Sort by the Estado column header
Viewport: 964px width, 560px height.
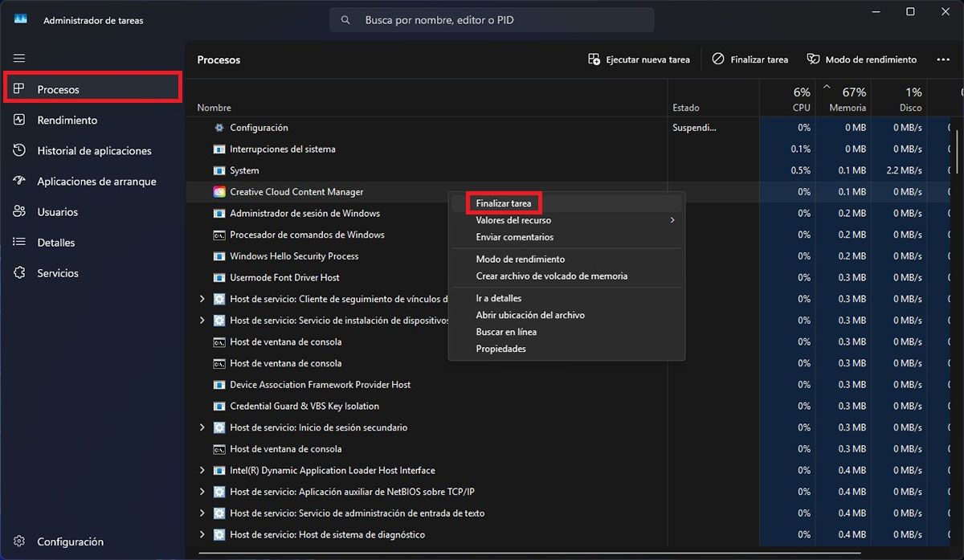pyautogui.click(x=685, y=108)
